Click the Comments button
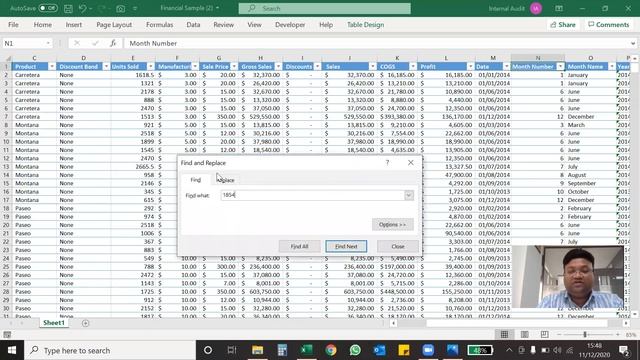 point(609,24)
